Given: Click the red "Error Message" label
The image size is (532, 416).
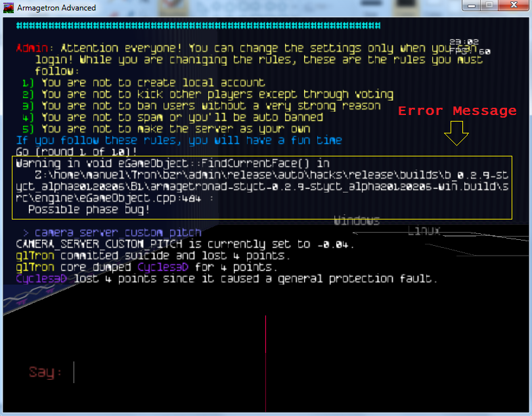Looking at the screenshot, I should pos(457,111).
